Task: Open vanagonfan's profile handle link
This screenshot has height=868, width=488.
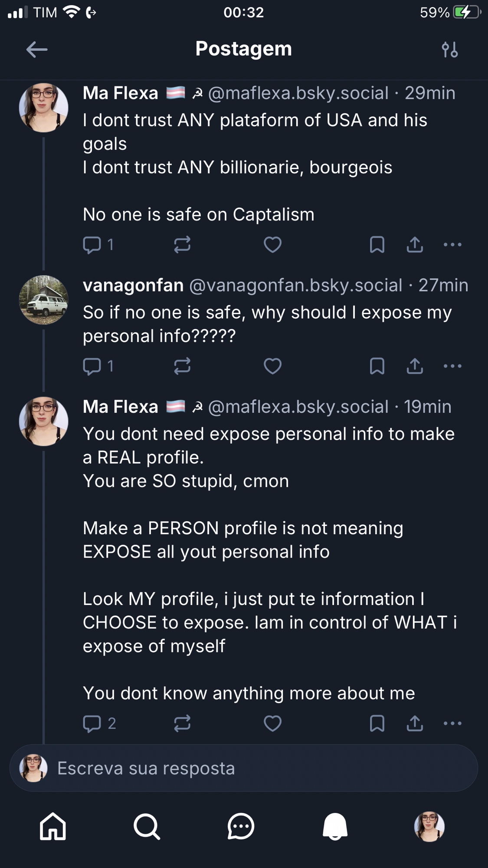Action: [x=296, y=286]
